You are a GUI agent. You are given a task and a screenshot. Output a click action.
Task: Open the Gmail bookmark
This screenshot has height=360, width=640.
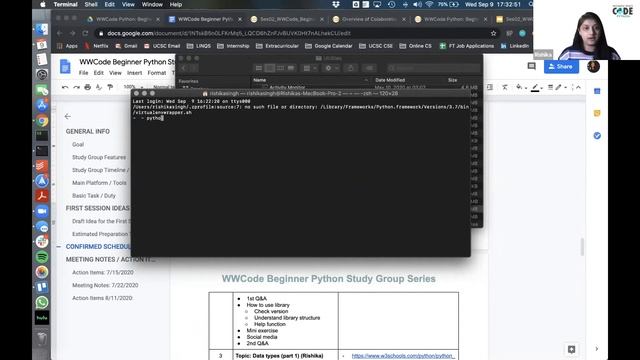[126, 46]
